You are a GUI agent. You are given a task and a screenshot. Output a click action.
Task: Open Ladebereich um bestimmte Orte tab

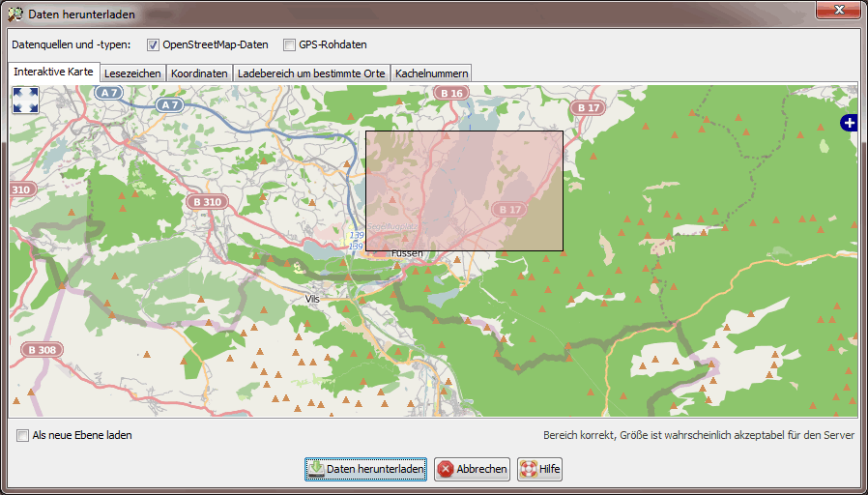pos(311,73)
